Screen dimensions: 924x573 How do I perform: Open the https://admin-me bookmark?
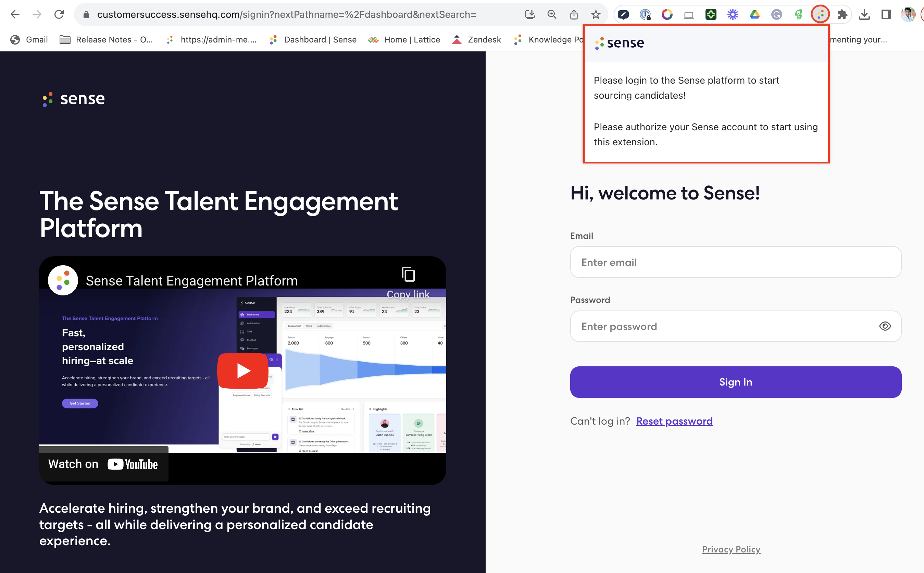point(211,39)
